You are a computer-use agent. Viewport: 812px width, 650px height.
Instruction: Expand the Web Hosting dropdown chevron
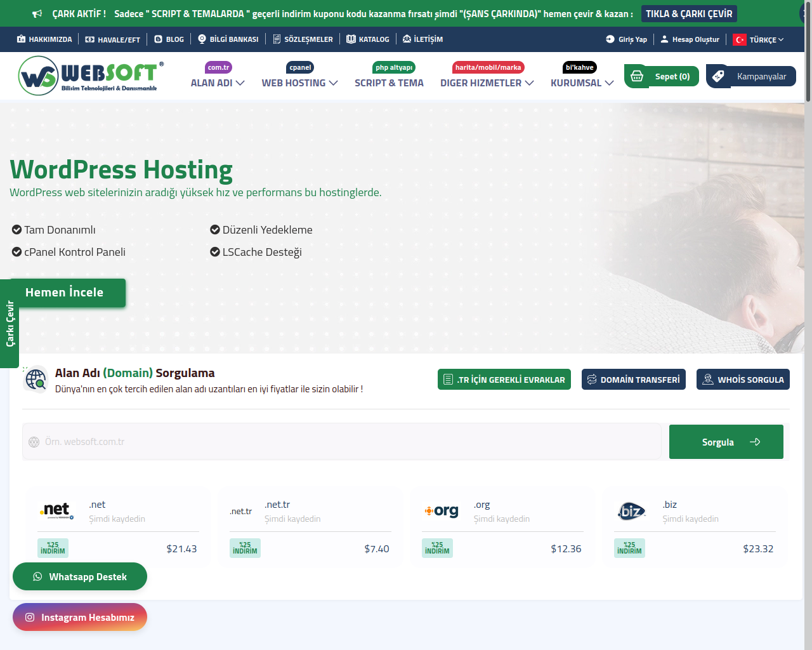pyautogui.click(x=334, y=83)
